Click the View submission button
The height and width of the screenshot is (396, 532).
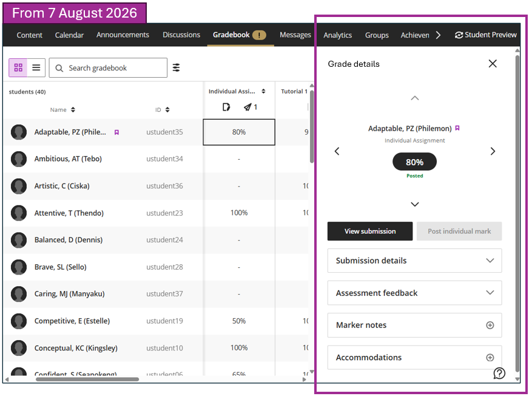coord(370,231)
